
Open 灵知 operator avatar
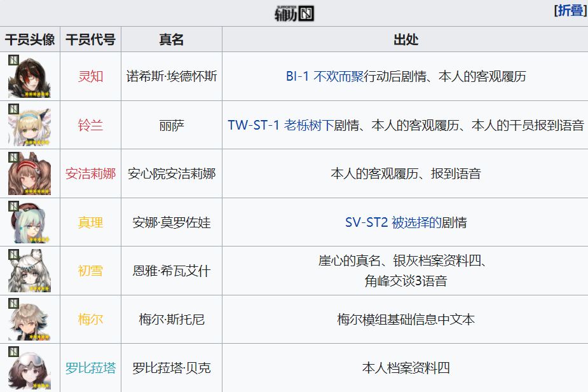tap(30, 76)
